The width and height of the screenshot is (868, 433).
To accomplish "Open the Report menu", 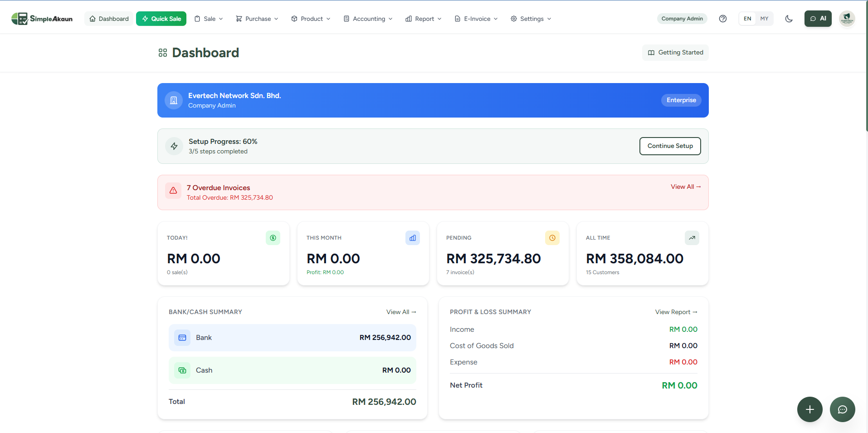I will pos(423,19).
